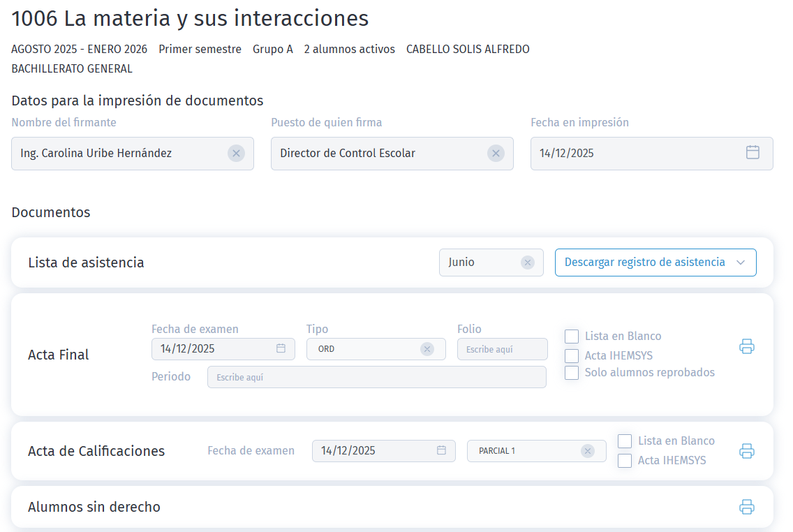Click the Acta Final Fecha de examen field
Screen dimensions: 793x532
223,349
